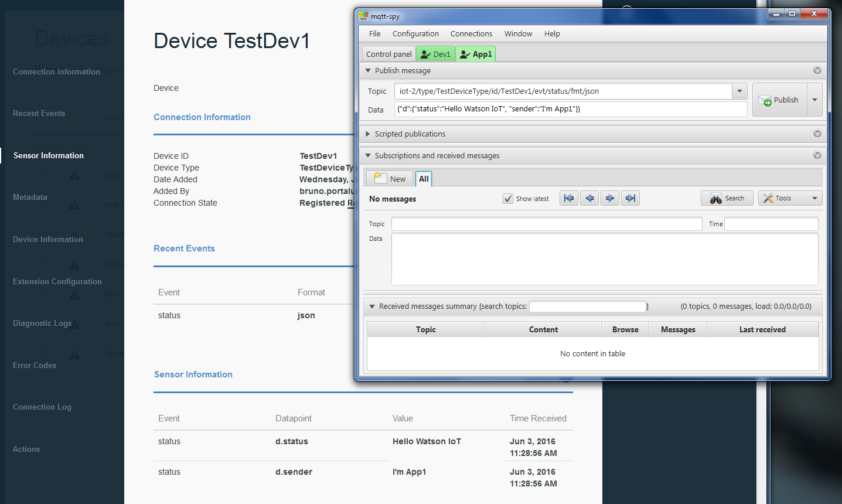Open Scripted publications settings gear icon
Screen dimensions: 842x504
[x=817, y=134]
